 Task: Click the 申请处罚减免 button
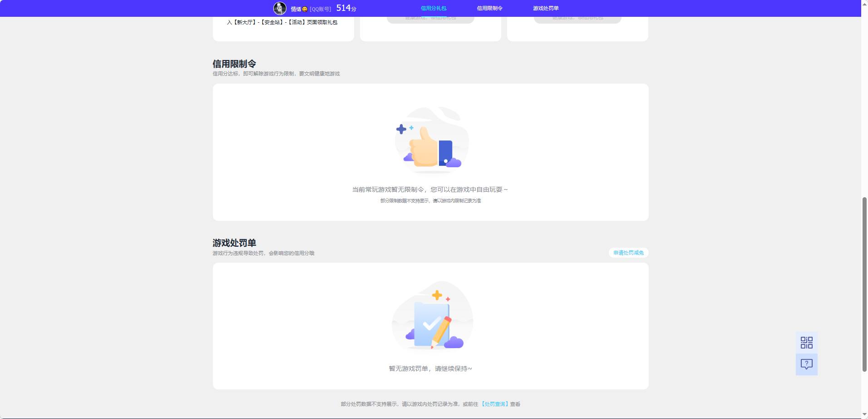[629, 253]
